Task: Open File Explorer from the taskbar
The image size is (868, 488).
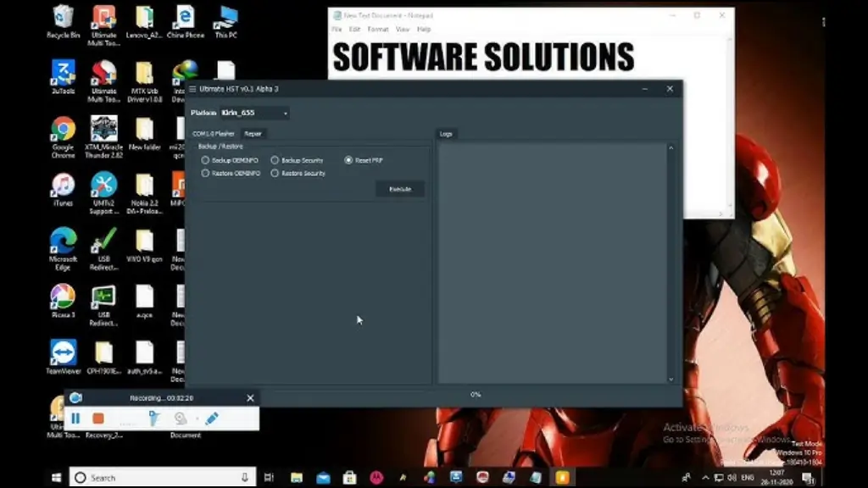Action: click(x=297, y=478)
